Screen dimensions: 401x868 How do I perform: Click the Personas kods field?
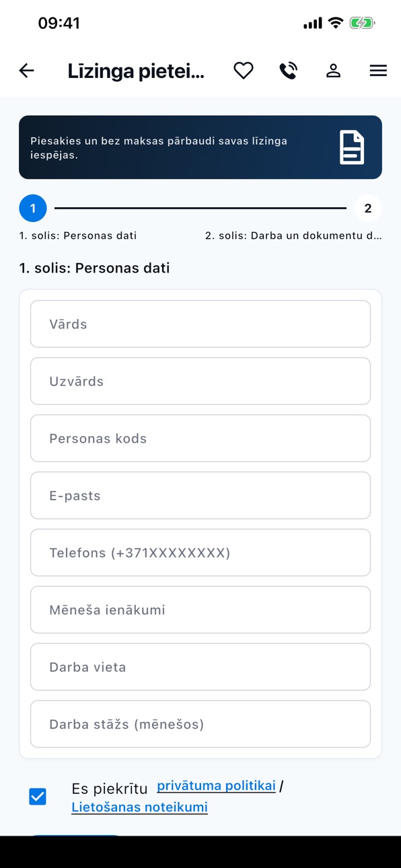coord(200,438)
